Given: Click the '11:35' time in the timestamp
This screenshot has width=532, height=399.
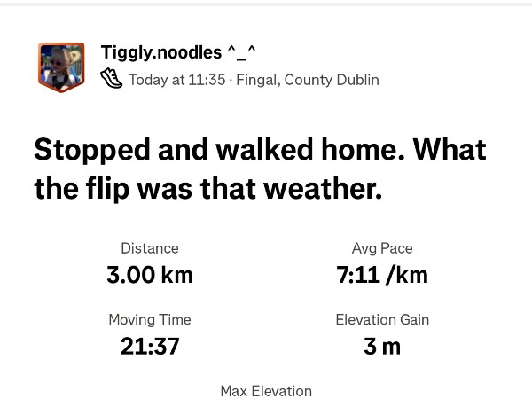Looking at the screenshot, I should pyautogui.click(x=207, y=80).
